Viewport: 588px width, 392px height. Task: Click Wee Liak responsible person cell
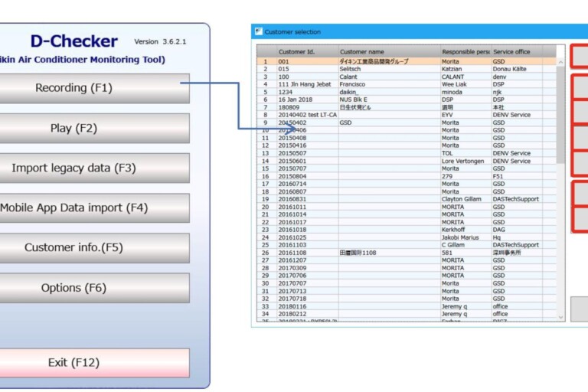pyautogui.click(x=465, y=84)
